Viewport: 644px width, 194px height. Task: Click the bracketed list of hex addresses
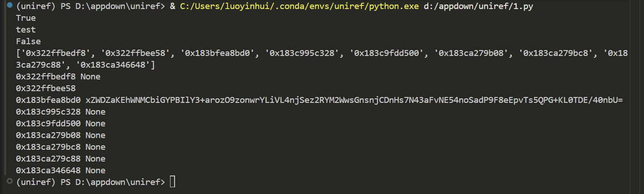coord(317,53)
